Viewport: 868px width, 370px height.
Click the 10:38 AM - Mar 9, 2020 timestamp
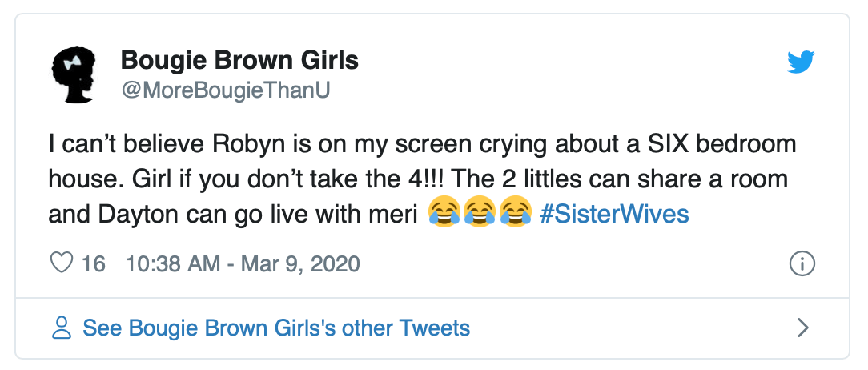(x=243, y=263)
